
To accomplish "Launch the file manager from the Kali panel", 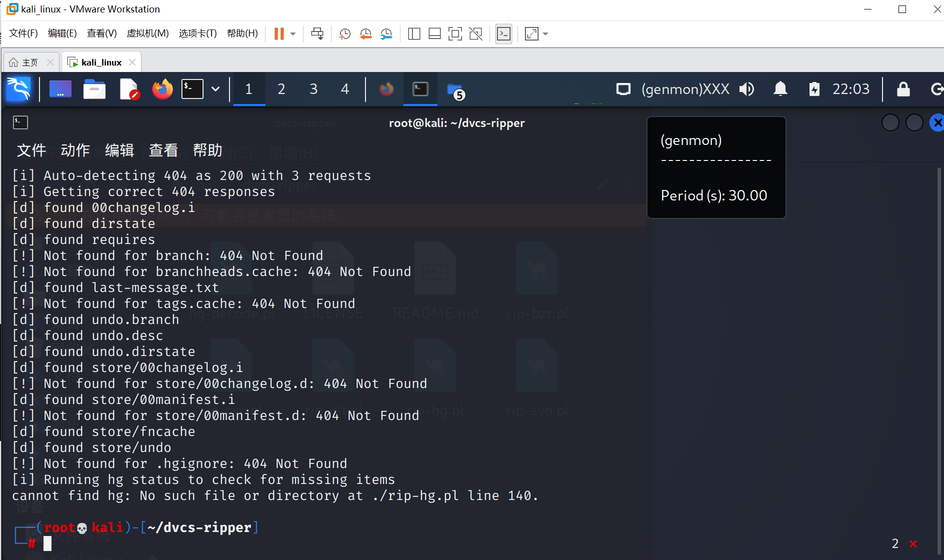I will [x=94, y=89].
